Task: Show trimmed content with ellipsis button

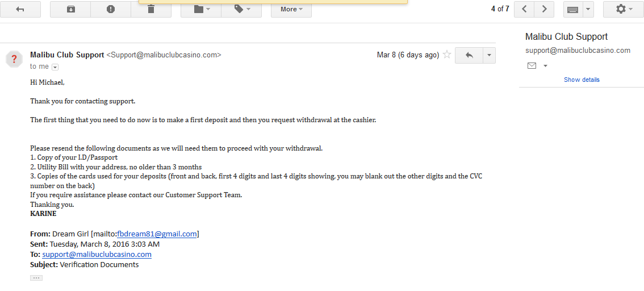Action: (x=36, y=278)
